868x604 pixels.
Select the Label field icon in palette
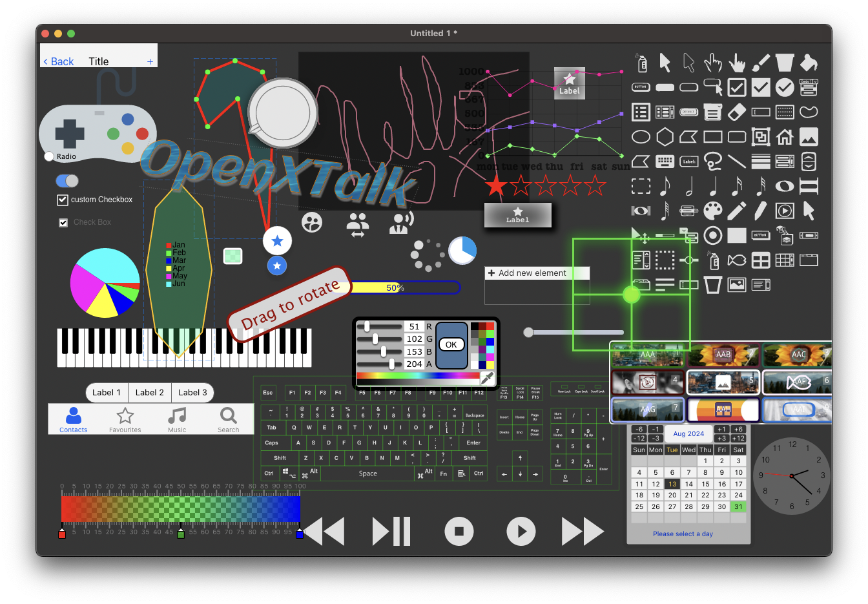click(689, 161)
